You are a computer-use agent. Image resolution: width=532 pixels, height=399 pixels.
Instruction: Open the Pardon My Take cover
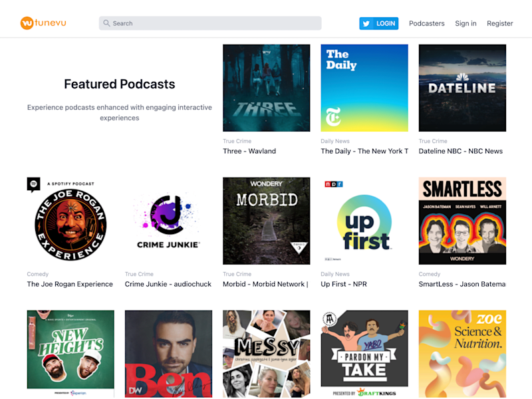click(x=364, y=354)
